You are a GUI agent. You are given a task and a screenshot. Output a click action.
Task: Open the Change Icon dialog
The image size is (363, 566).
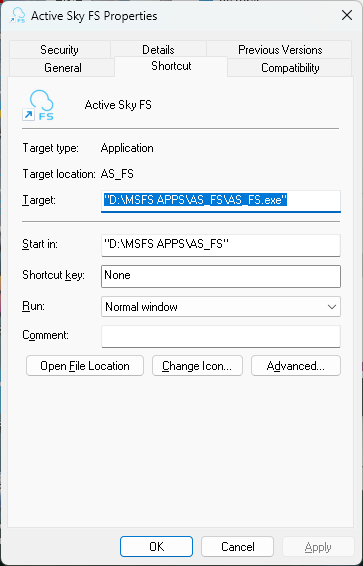[197, 366]
